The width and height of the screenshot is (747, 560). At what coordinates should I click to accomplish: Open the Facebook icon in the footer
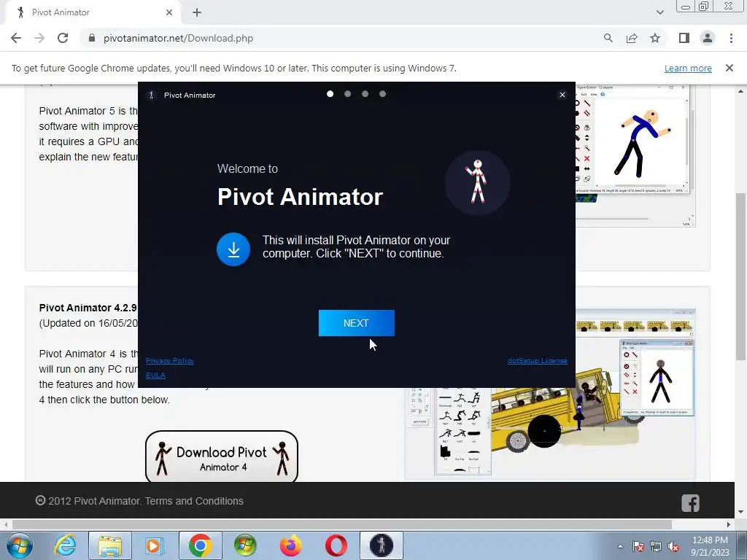click(690, 503)
